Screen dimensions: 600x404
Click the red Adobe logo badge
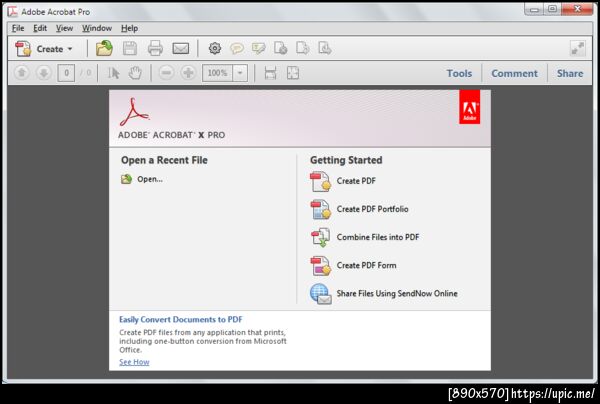pyautogui.click(x=470, y=107)
